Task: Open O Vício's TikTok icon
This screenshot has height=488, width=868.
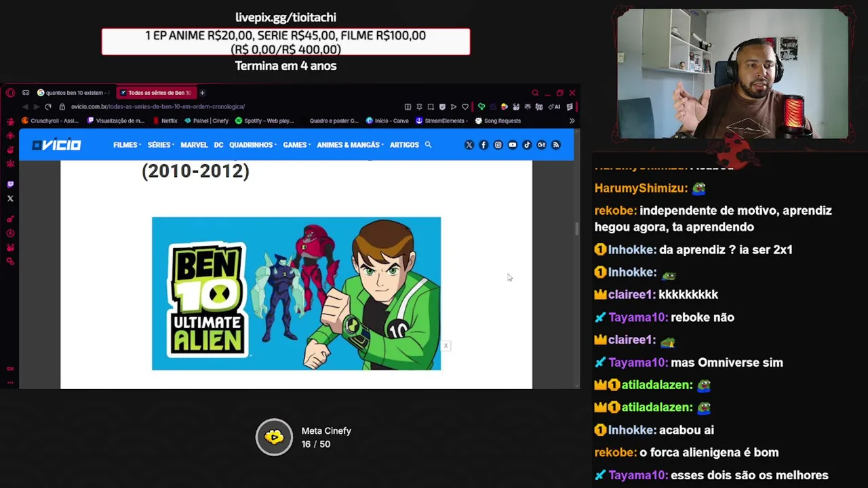Action: point(527,145)
